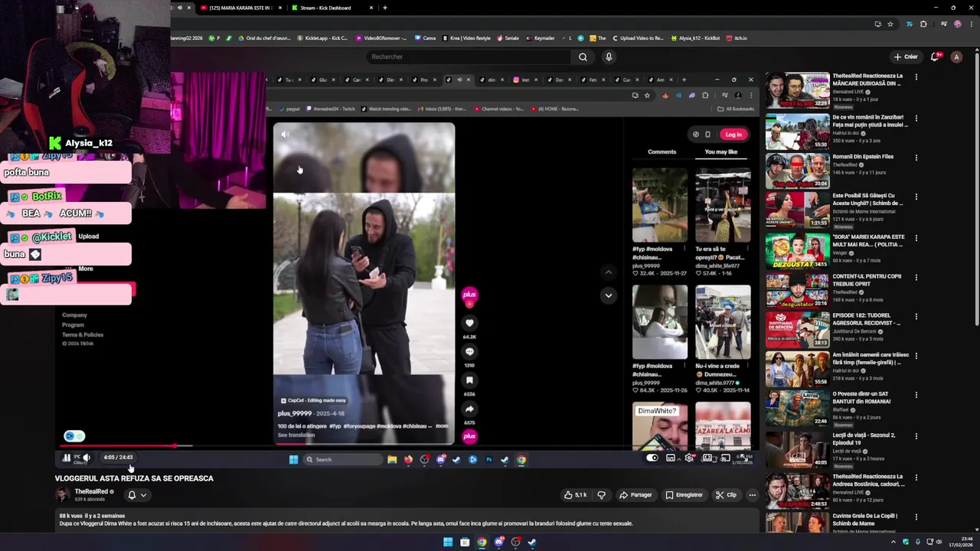This screenshot has width=980, height=551.
Task: Open Romanii Din Epstein Files video
Action: (x=797, y=171)
